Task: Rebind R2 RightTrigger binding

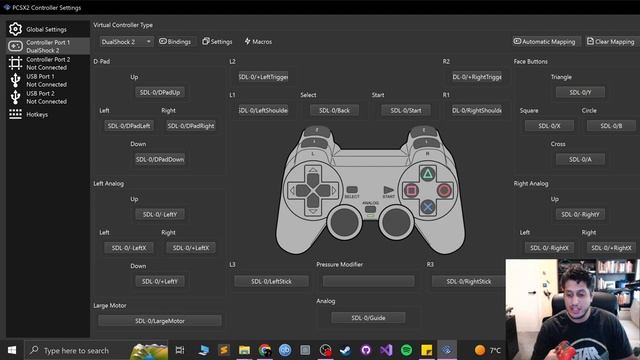Action: tap(477, 77)
